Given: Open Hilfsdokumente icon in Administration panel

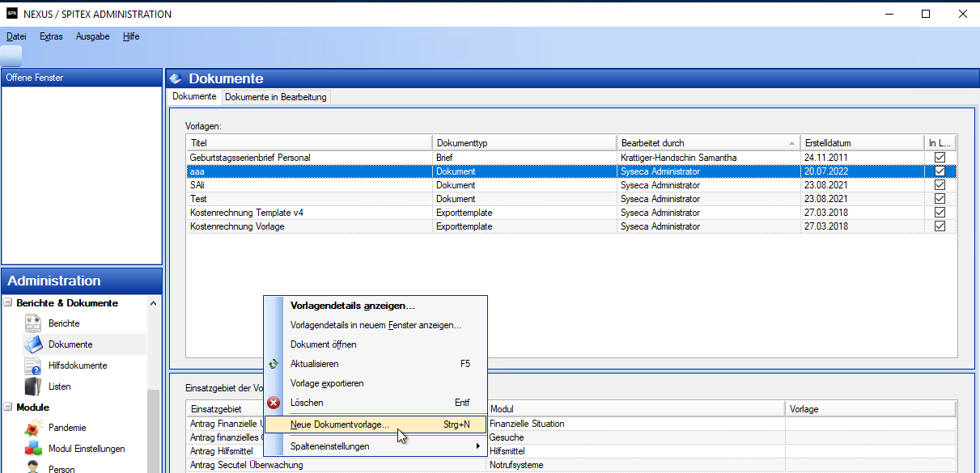Looking at the screenshot, I should click(33, 365).
